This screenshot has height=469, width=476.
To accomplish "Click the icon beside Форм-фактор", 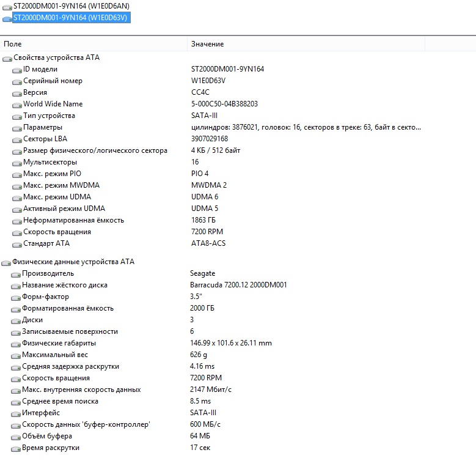I will (x=16, y=298).
